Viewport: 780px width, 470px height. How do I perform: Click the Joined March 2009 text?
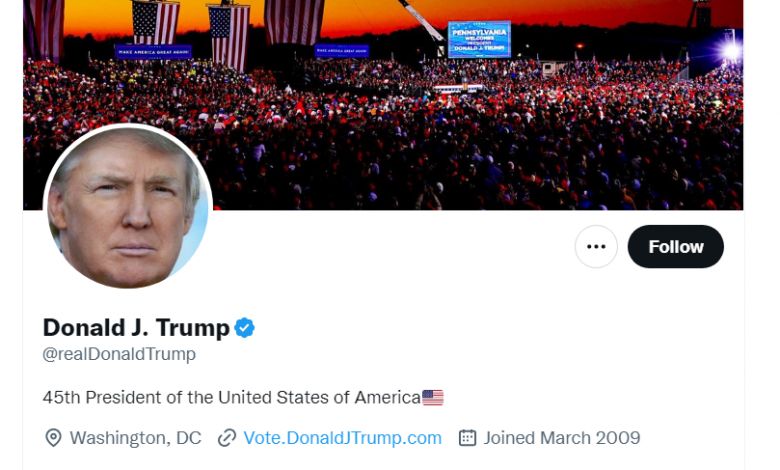click(x=562, y=438)
